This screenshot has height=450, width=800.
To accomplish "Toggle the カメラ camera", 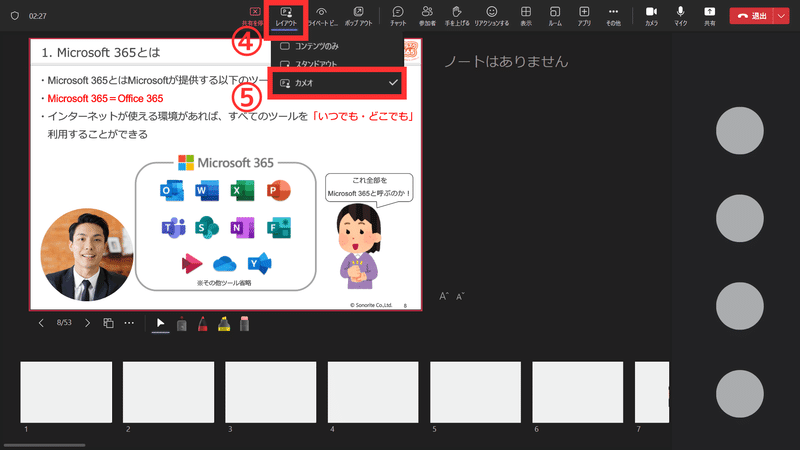I will [651, 16].
